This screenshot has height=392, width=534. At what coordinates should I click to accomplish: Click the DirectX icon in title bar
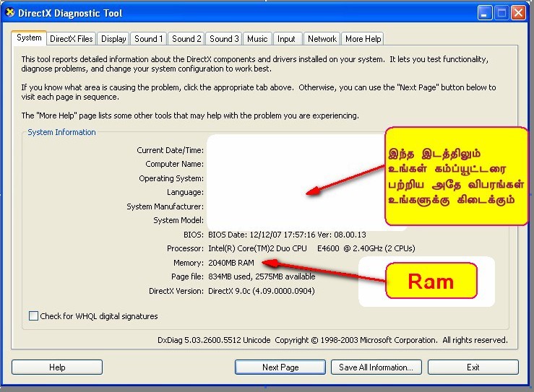click(10, 12)
